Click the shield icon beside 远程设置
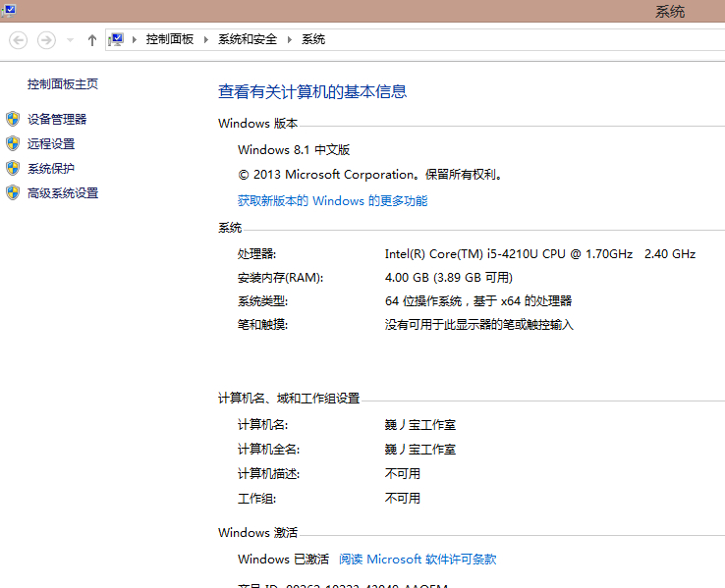 coord(13,143)
